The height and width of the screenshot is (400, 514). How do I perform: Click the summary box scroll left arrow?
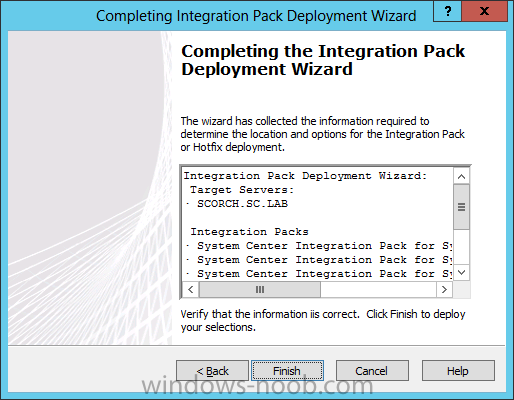pyautogui.click(x=191, y=289)
